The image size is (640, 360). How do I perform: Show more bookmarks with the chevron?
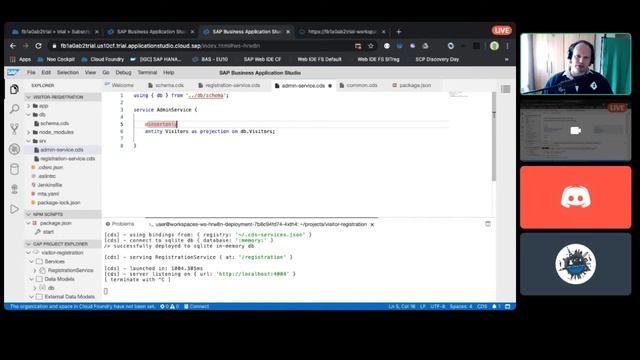pos(507,59)
